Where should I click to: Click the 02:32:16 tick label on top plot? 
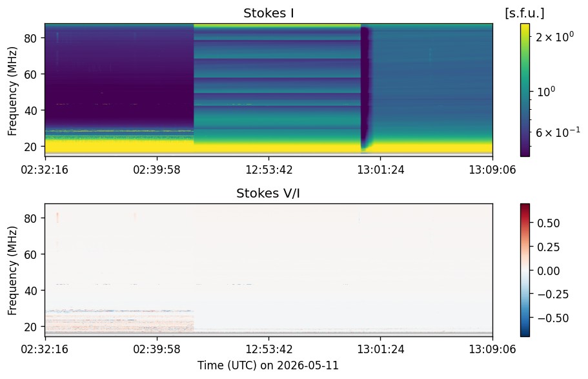point(45,170)
